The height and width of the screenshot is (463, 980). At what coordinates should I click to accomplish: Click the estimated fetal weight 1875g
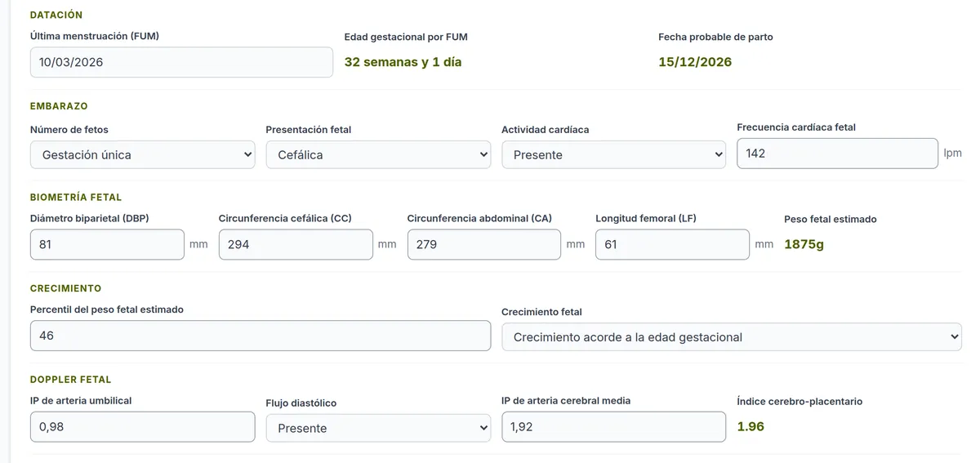point(804,244)
